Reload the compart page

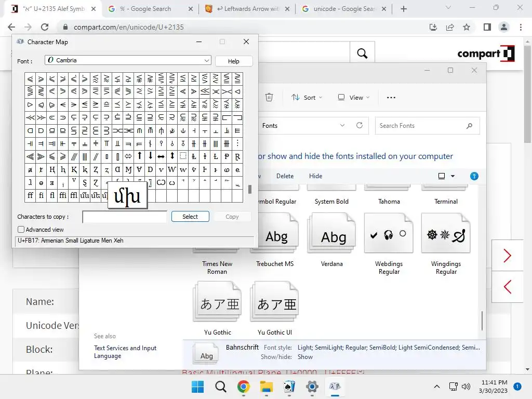(x=45, y=27)
